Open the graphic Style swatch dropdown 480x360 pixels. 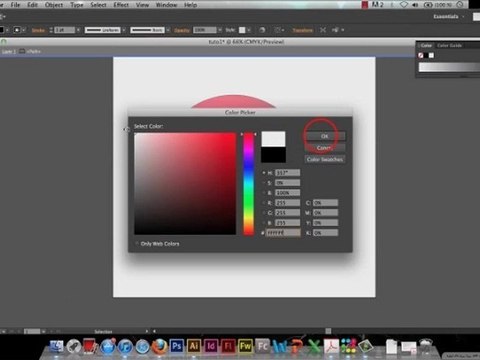[249, 30]
